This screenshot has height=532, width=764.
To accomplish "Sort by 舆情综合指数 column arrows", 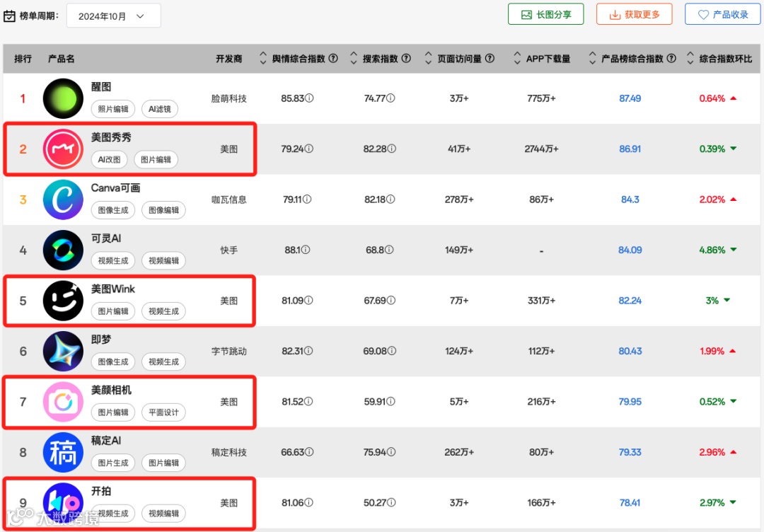I will [263, 59].
